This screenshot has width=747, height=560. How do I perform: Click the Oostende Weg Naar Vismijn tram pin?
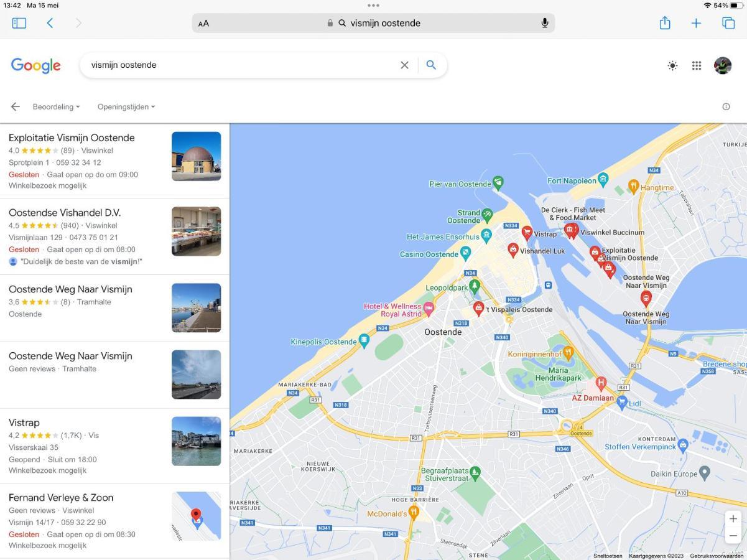pyautogui.click(x=646, y=298)
